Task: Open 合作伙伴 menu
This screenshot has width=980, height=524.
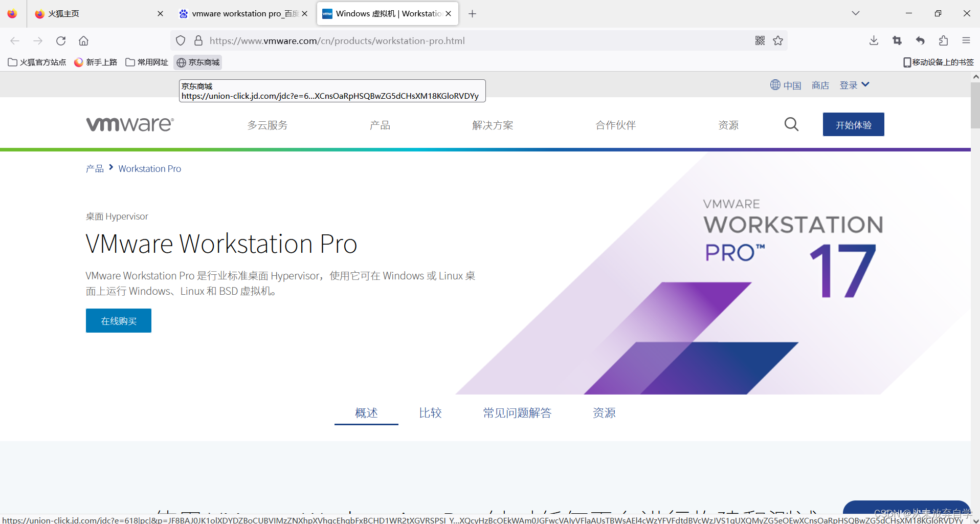Action: 616,125
